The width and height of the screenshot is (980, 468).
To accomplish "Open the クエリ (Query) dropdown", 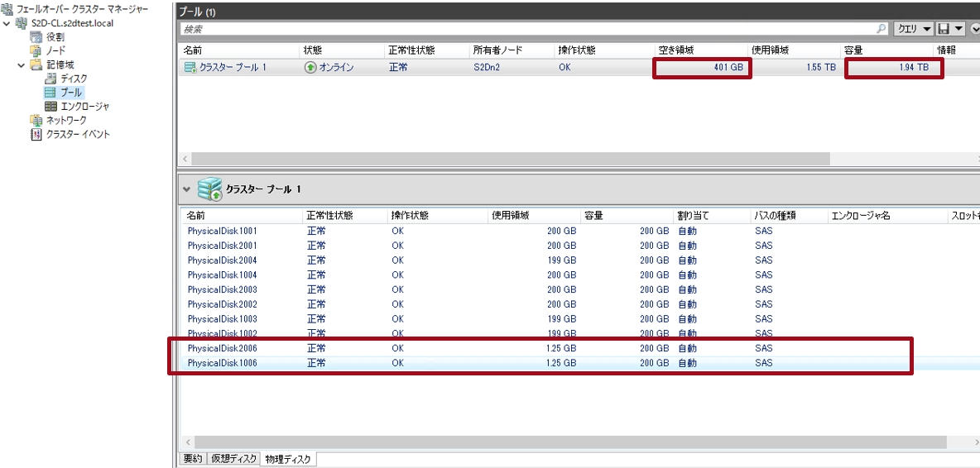I will 915,29.
